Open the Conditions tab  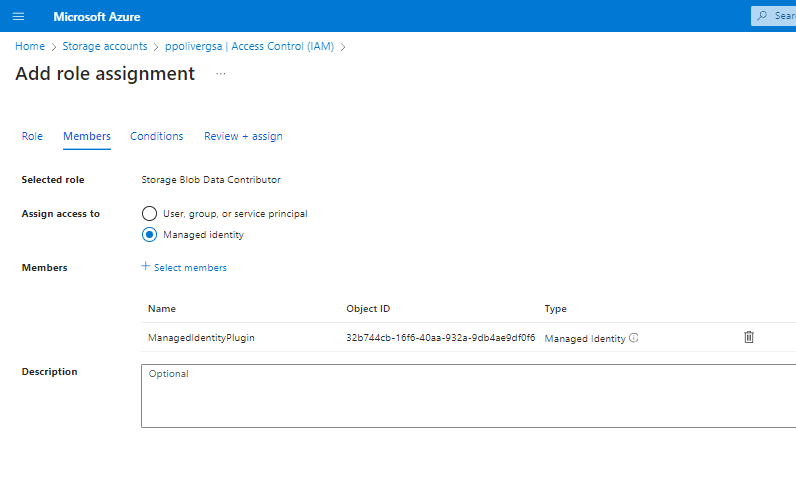[156, 136]
